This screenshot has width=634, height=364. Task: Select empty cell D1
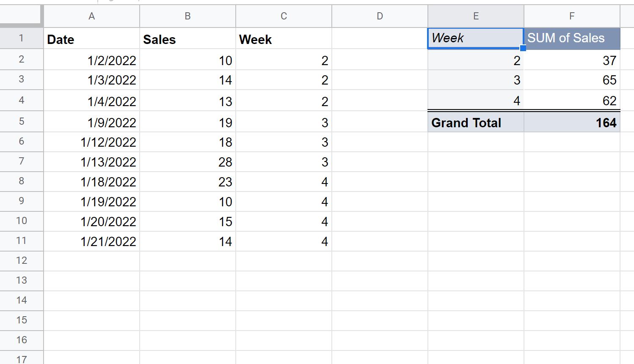(380, 38)
